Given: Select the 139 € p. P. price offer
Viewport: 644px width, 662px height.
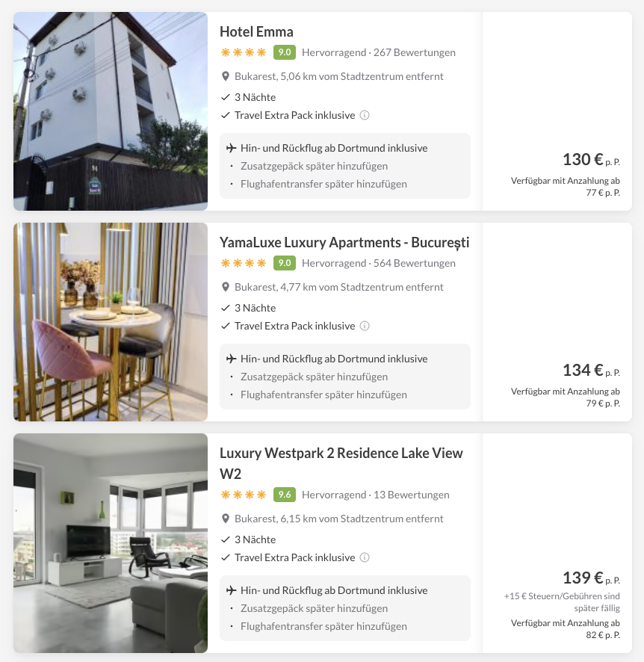Looking at the screenshot, I should pyautogui.click(x=591, y=578).
